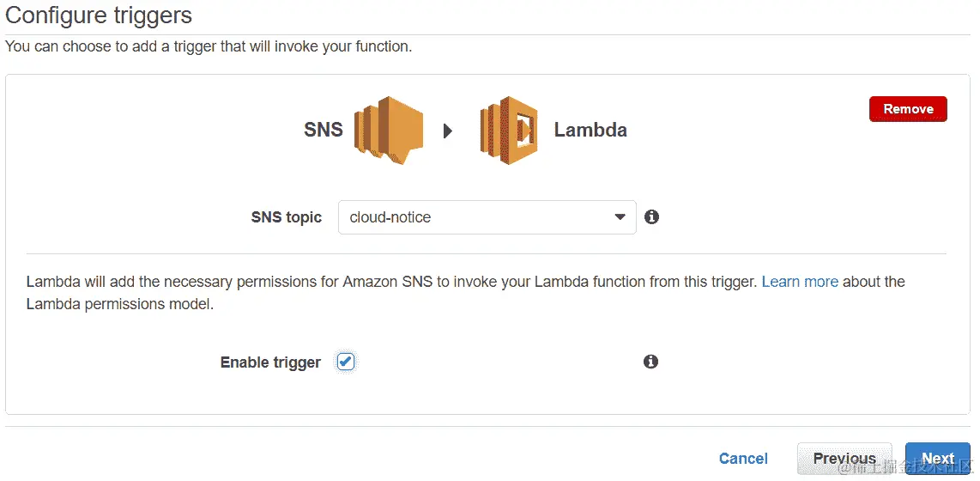The height and width of the screenshot is (481, 980).
Task: Click the Enable trigger label
Action: (270, 362)
